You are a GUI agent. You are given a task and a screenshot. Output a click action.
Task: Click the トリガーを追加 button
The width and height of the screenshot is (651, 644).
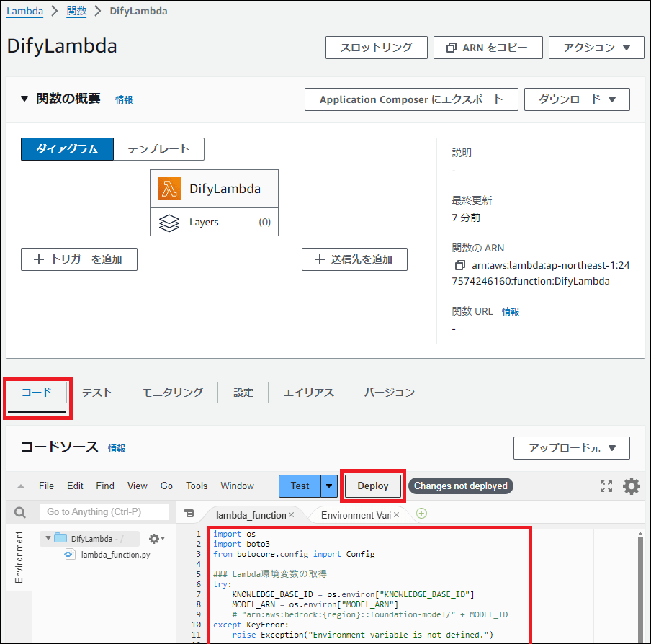pyautogui.click(x=79, y=259)
